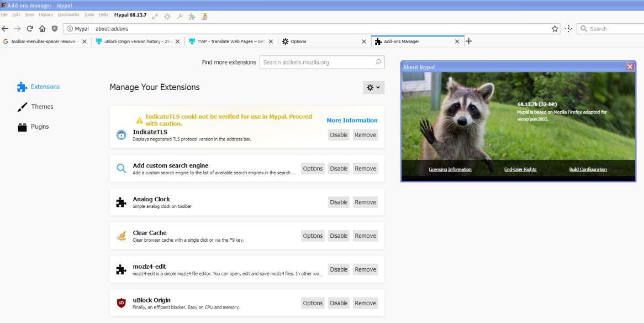Select Themes in the sidebar

(35, 107)
